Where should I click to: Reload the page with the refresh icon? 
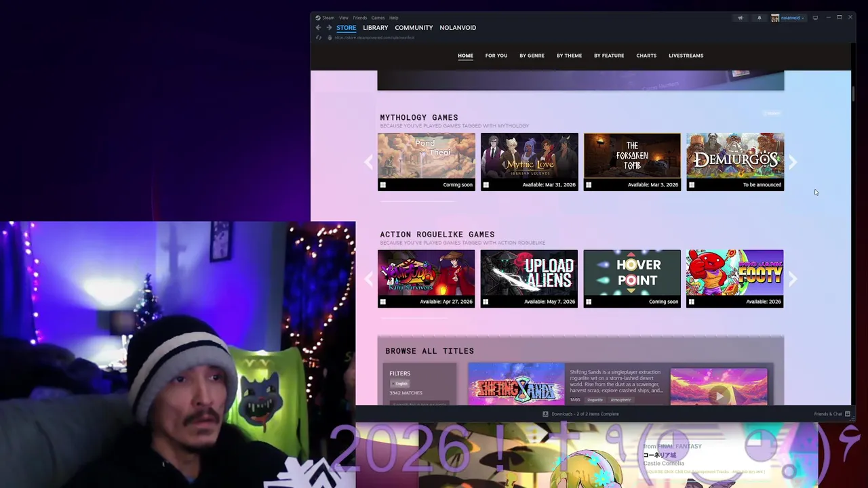coord(319,37)
